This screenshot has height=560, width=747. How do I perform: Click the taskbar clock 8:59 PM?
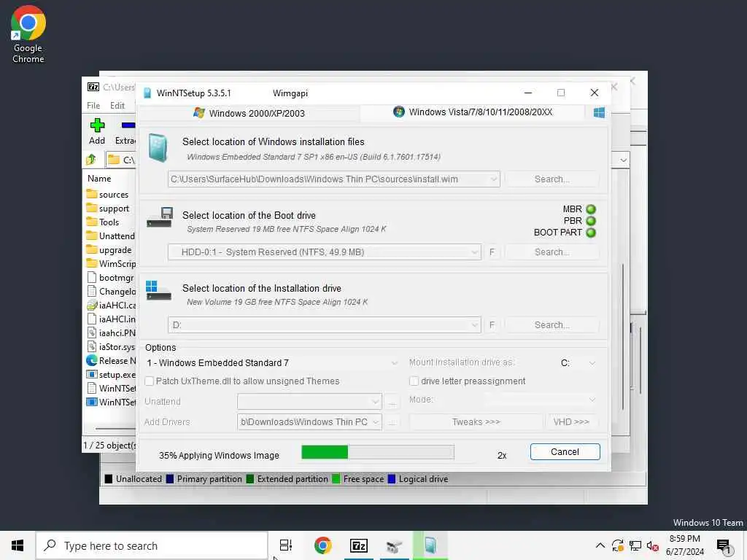tap(684, 545)
